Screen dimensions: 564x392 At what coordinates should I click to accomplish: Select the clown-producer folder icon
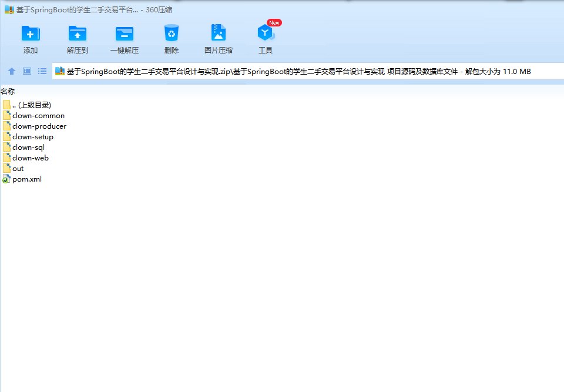[6, 126]
